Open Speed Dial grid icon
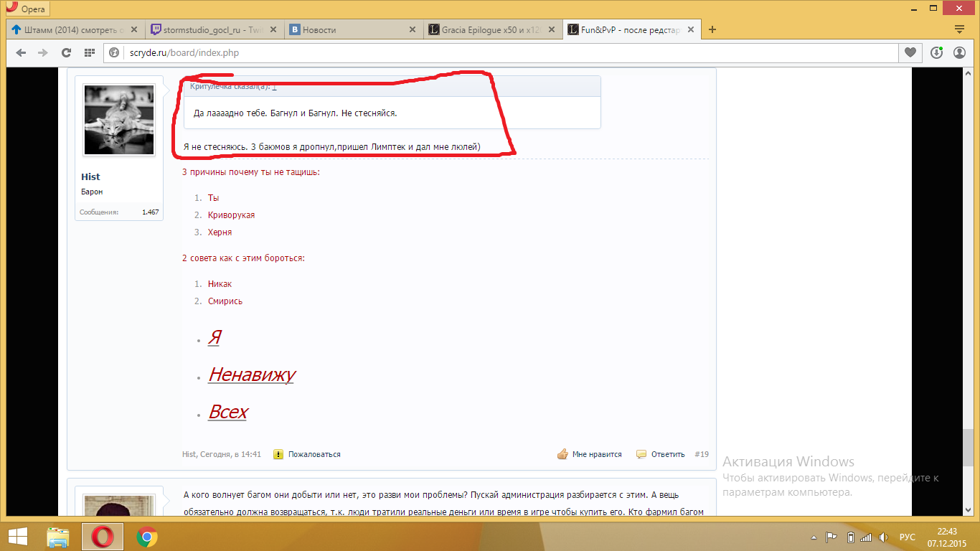This screenshot has height=551, width=980. tap(90, 52)
